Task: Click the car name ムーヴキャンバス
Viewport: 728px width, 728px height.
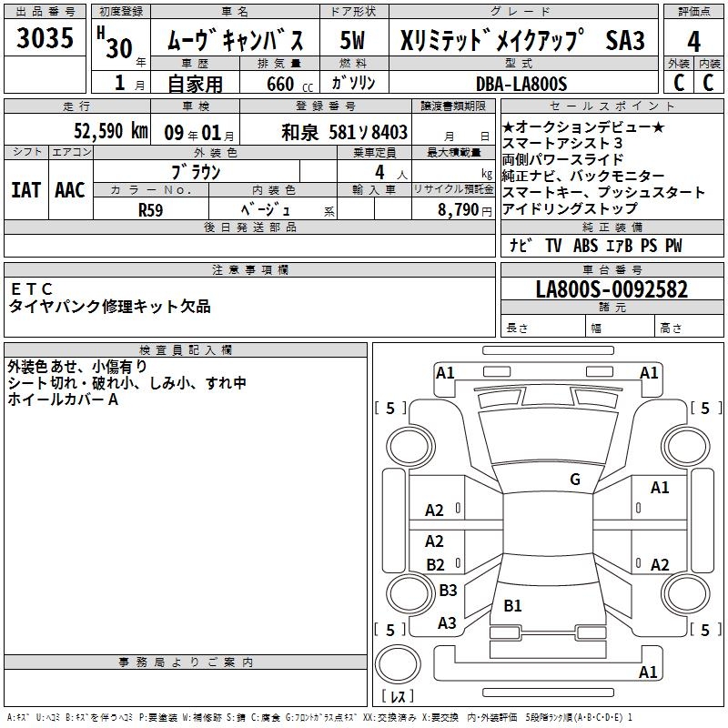Action: [235, 39]
